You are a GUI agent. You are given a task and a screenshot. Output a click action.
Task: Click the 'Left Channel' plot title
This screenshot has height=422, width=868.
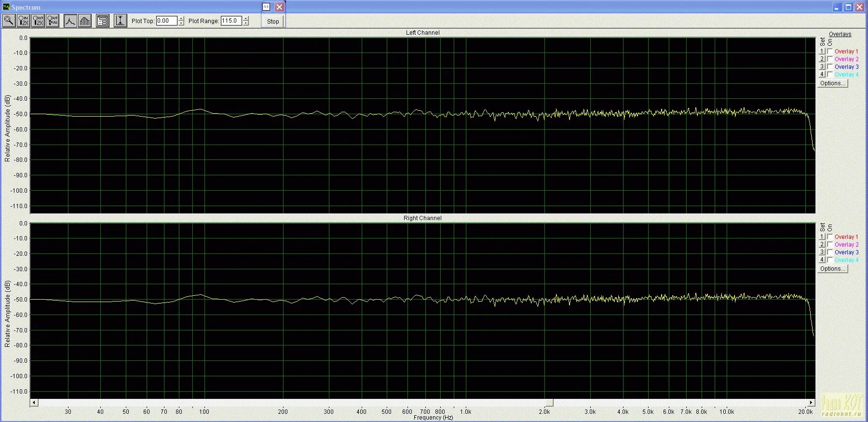pyautogui.click(x=423, y=33)
